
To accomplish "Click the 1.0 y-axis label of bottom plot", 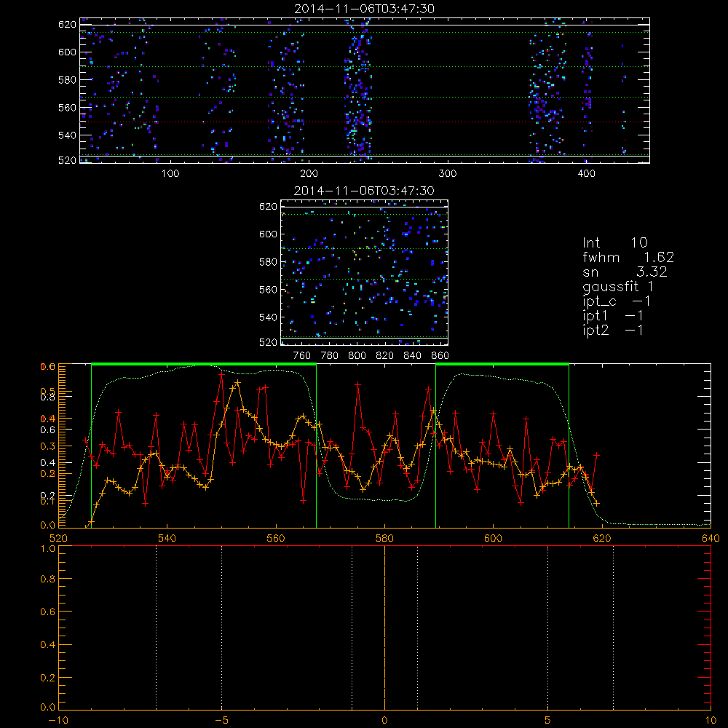I will 48,549.
